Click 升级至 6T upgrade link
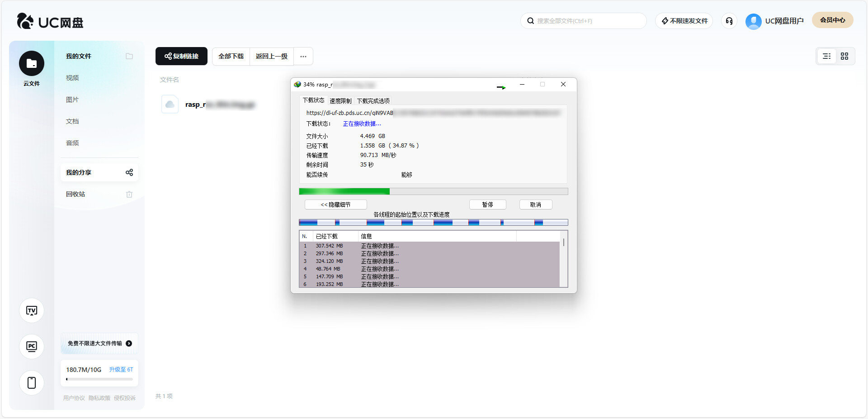 click(x=121, y=370)
